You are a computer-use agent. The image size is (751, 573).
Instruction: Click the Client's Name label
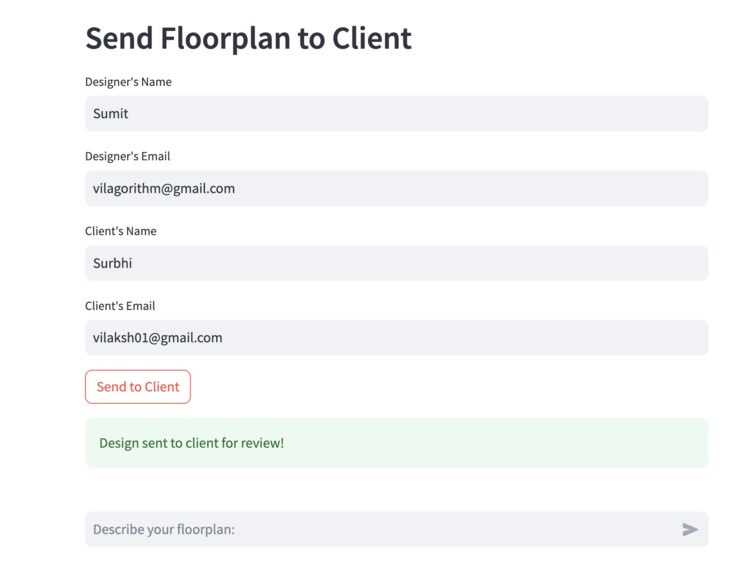click(120, 231)
